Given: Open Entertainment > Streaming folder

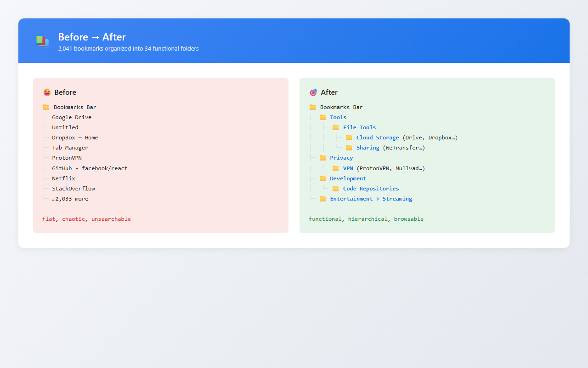Looking at the screenshot, I should (x=371, y=199).
